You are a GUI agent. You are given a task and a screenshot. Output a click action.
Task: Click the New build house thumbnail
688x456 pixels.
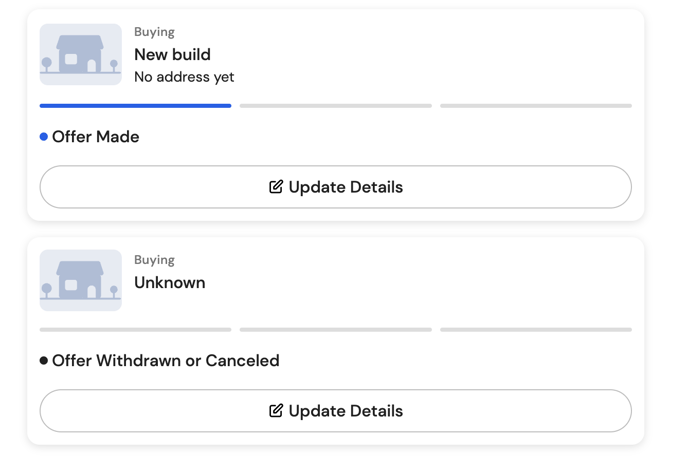(81, 55)
